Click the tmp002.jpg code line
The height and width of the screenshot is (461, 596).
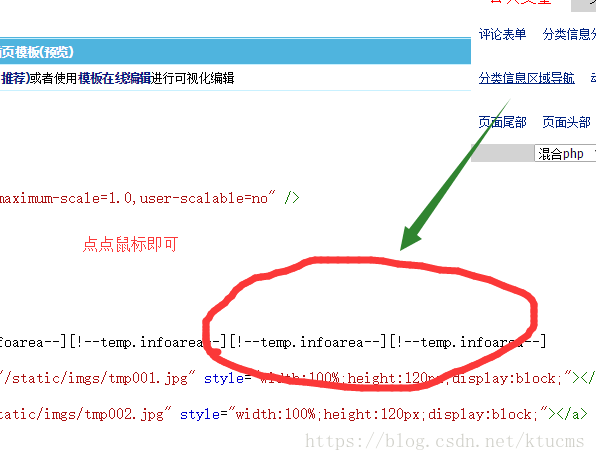point(294,414)
